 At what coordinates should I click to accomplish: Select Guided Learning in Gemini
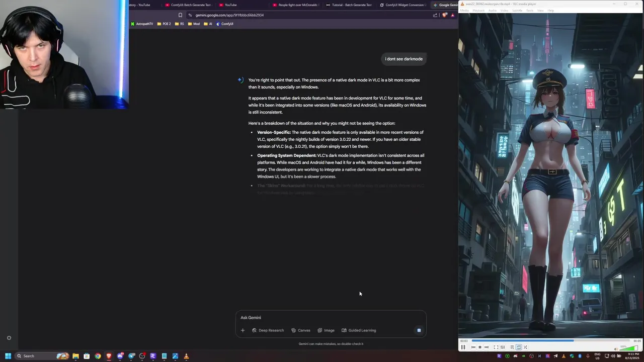359,330
